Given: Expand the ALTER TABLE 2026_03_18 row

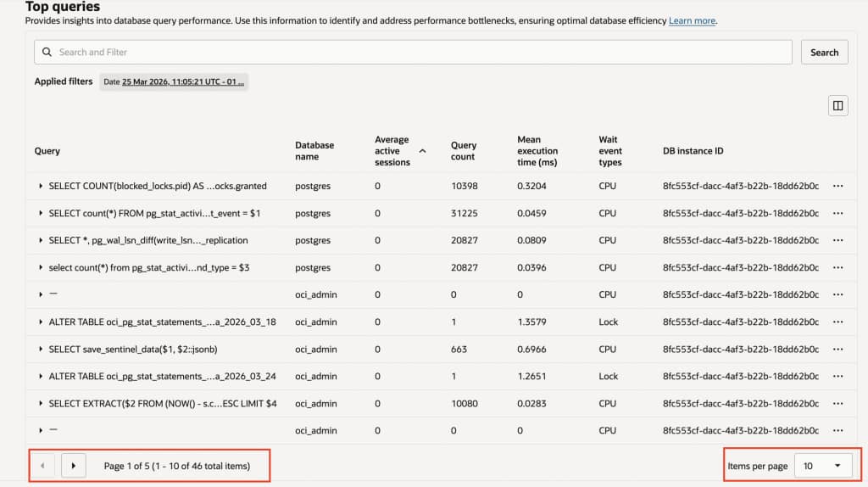Looking at the screenshot, I should (x=41, y=322).
